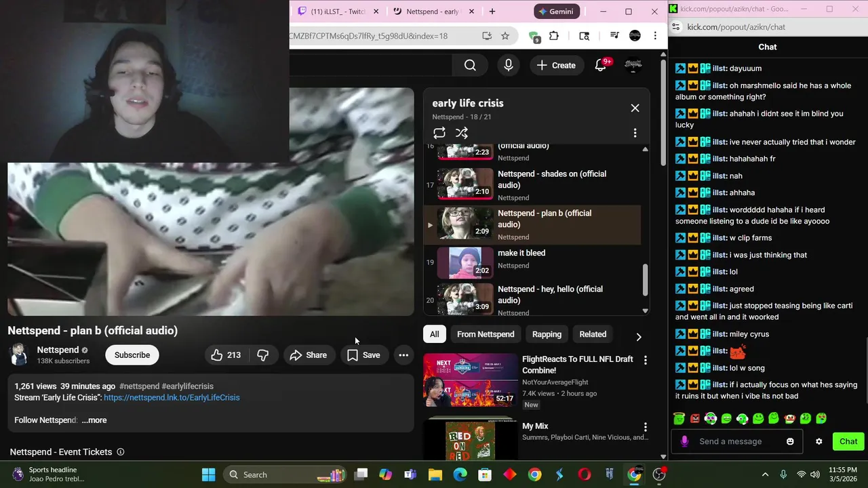Select the All filter chip
The image size is (868, 488).
[x=434, y=334]
